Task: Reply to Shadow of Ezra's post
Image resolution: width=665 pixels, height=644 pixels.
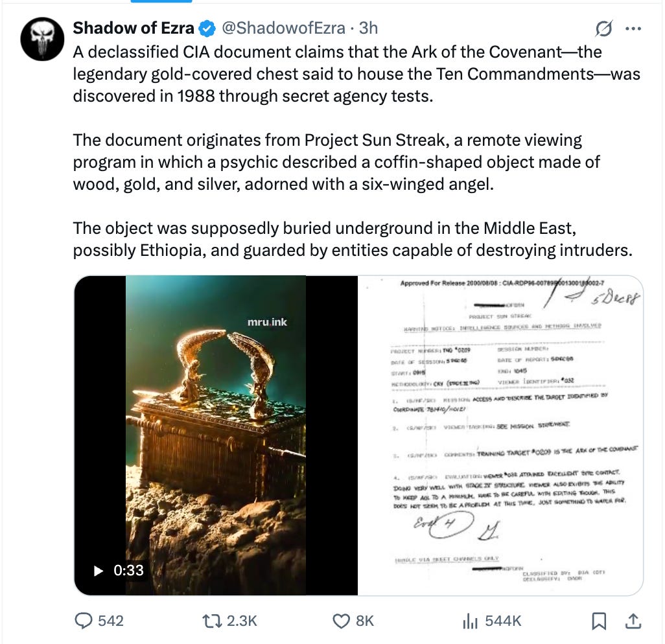Action: [x=85, y=621]
